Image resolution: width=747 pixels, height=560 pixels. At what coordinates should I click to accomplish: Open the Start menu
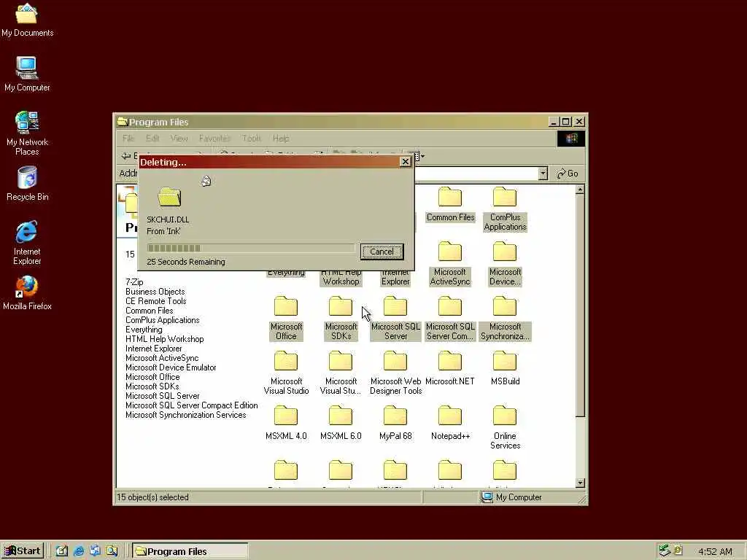tap(23, 551)
